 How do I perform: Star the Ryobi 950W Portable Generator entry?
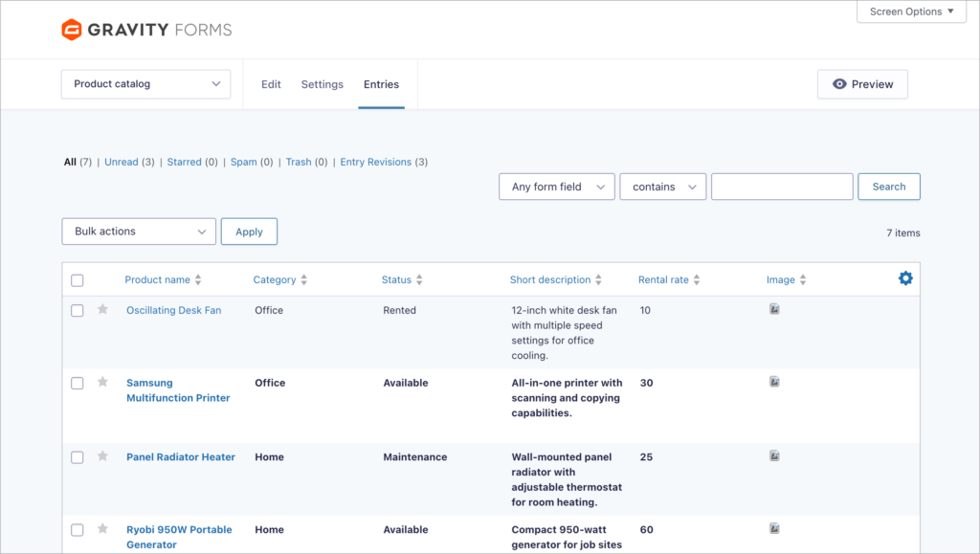point(102,529)
